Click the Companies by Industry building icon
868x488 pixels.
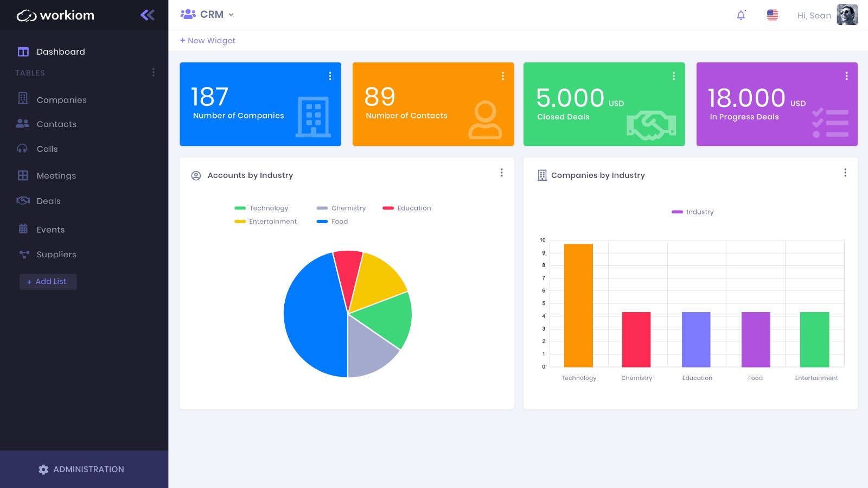[x=542, y=175]
